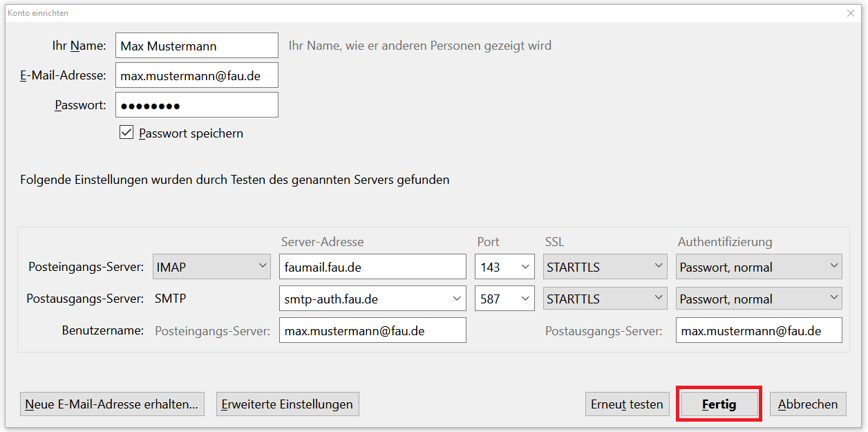Open the incoming server STARTTLS dropdown
The width and height of the screenshot is (868, 432).
click(605, 267)
